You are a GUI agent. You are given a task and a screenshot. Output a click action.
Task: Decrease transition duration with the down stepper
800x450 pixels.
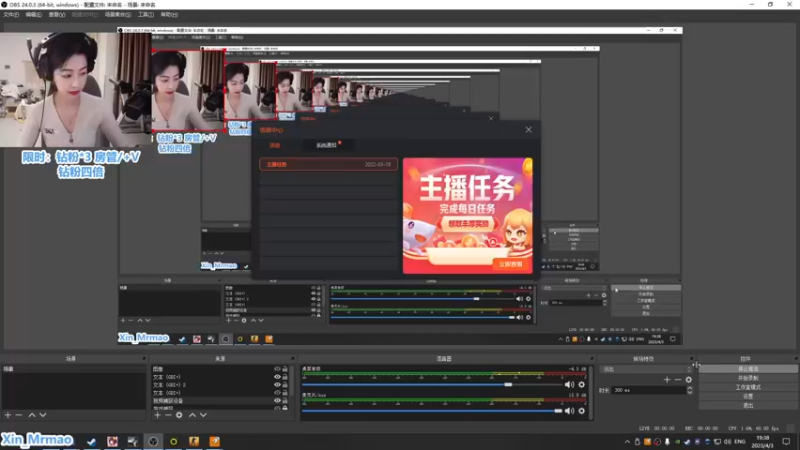click(x=690, y=393)
